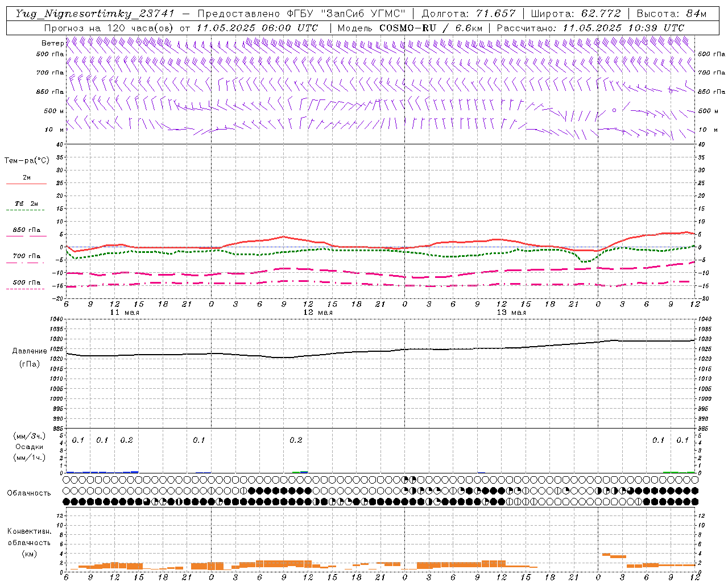728x582 pixels.
Task: Click the (мм/3ч.) precipitation unit label
Action: 29,436
